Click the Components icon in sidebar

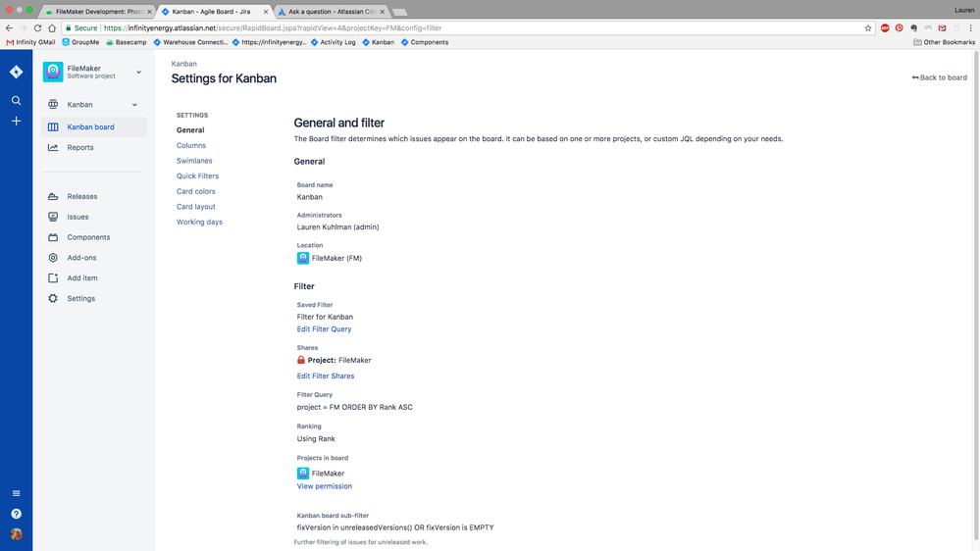pyautogui.click(x=53, y=237)
